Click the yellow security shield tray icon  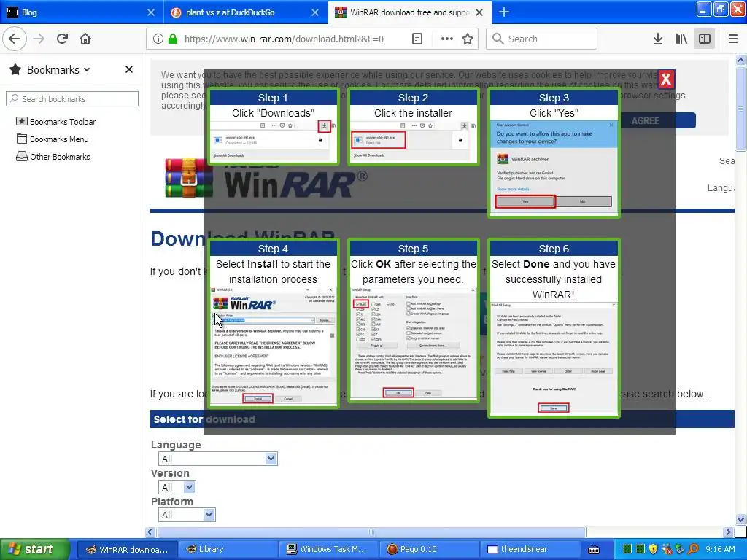[x=653, y=549]
